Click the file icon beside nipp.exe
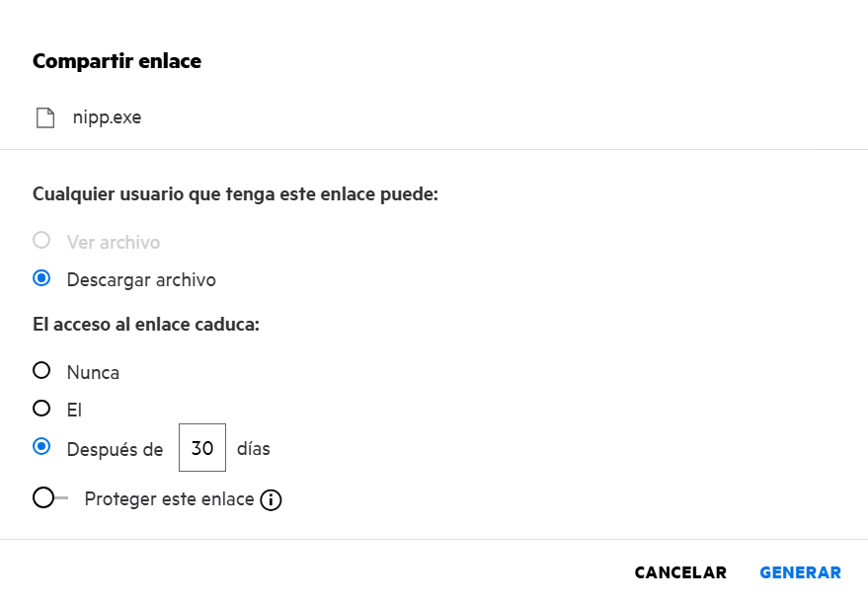Screen dimensions: 868x603 (45, 118)
